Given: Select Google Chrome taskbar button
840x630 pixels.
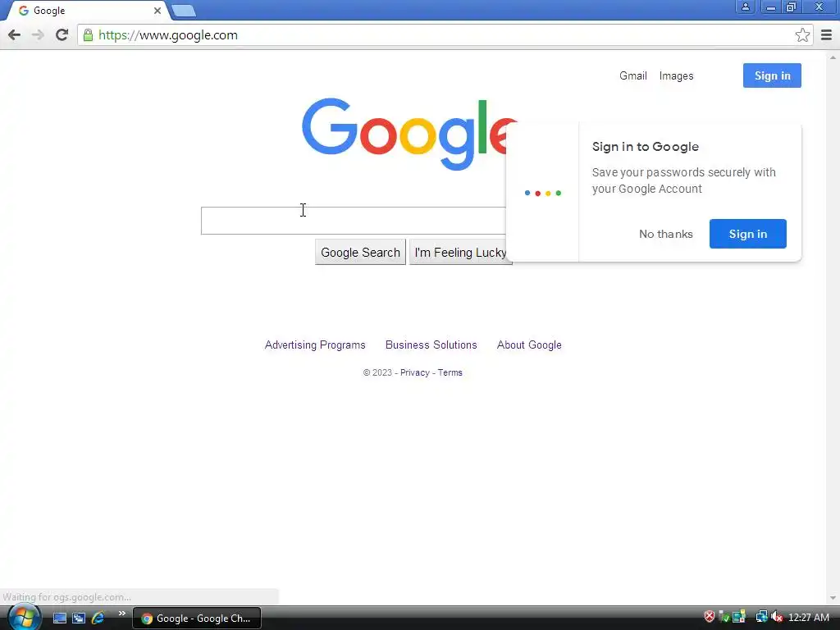Looking at the screenshot, I should [197, 619].
